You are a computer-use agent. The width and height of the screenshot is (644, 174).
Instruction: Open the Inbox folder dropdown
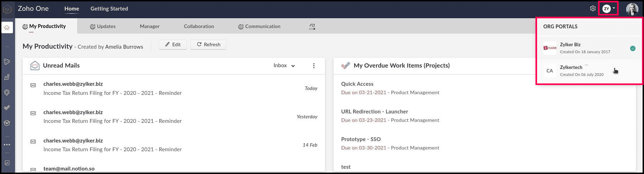284,65
